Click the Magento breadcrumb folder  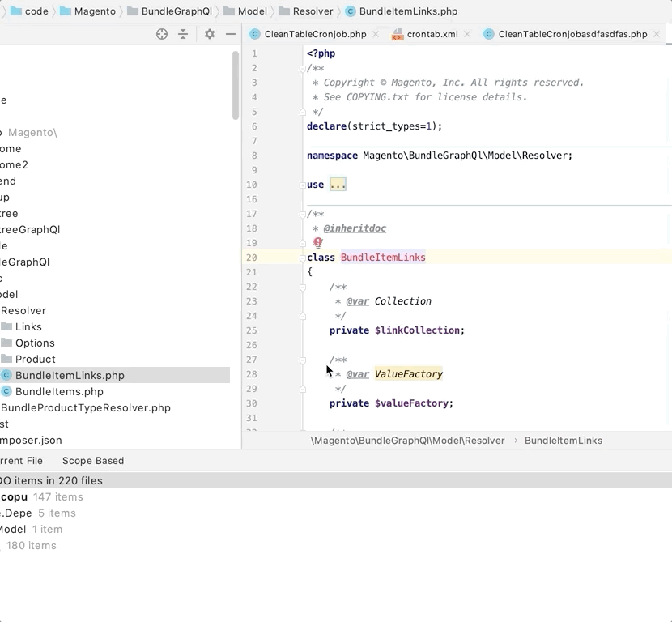click(x=88, y=11)
